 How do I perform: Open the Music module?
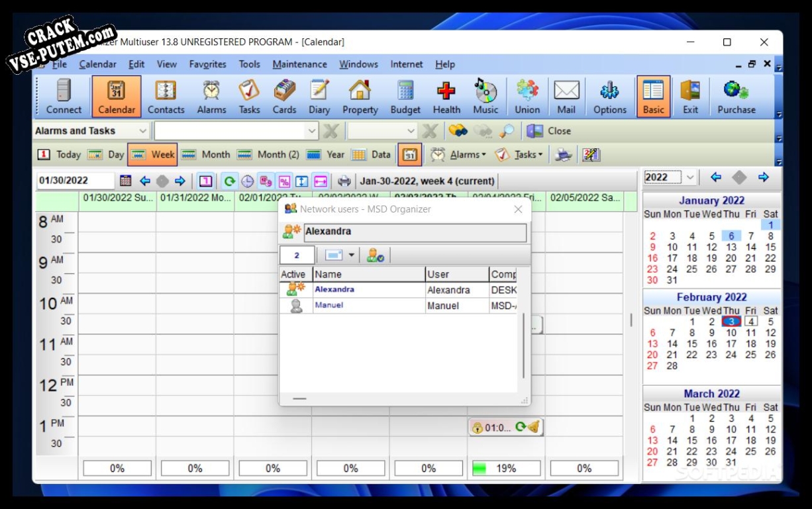tap(485, 97)
